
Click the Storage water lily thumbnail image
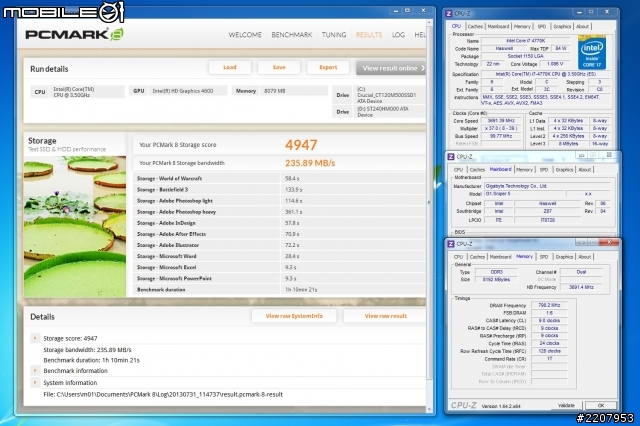75,227
